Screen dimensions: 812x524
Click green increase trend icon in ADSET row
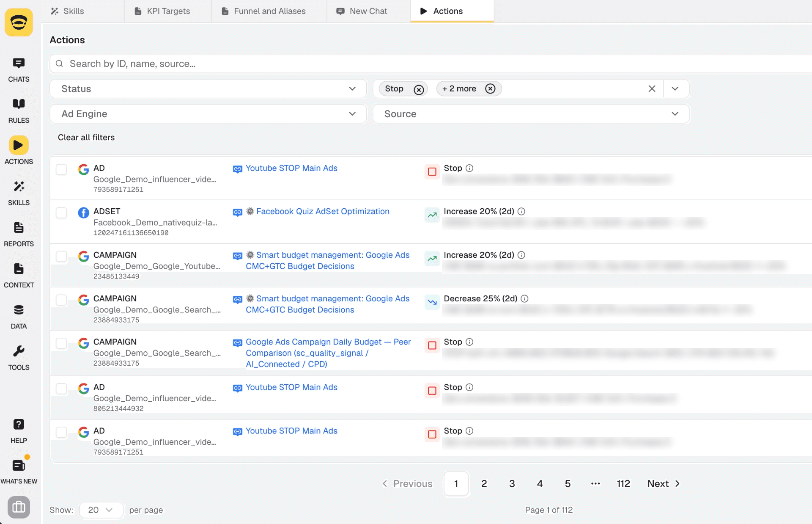432,215
